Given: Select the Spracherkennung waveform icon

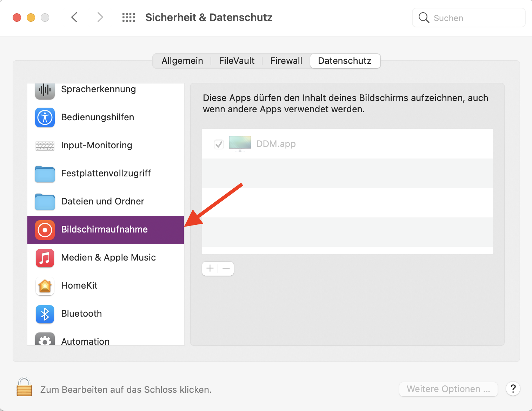Looking at the screenshot, I should (45, 90).
